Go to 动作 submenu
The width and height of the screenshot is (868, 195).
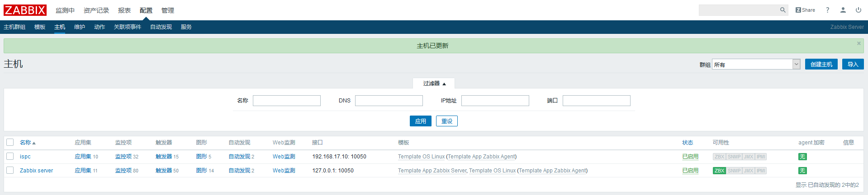(100, 27)
